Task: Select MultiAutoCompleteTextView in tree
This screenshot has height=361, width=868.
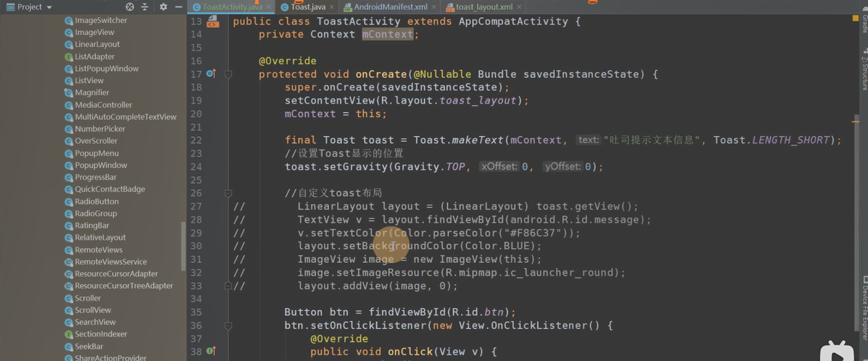Action: (125, 117)
